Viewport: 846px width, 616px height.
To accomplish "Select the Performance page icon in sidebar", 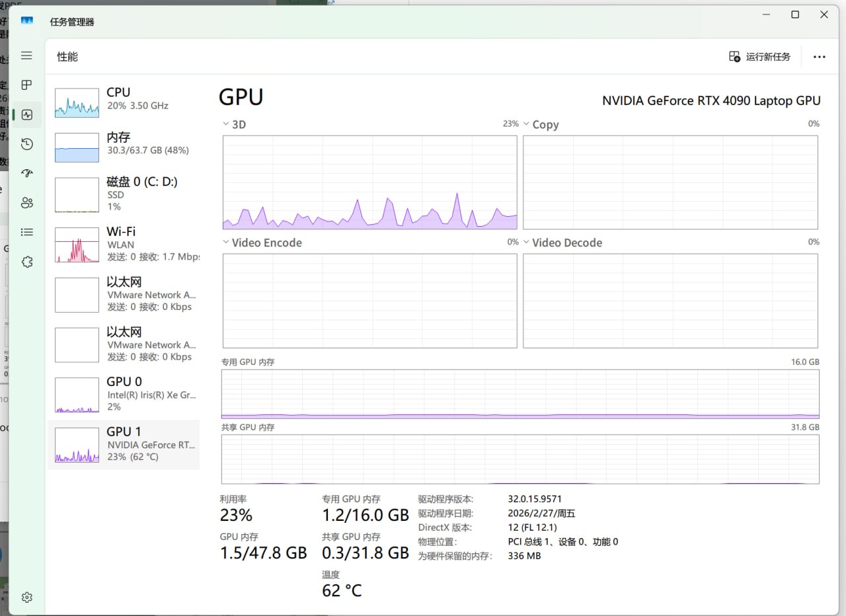I will (26, 114).
